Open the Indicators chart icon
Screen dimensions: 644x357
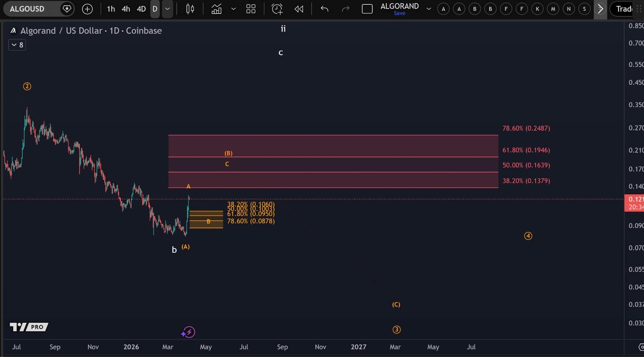click(x=217, y=9)
